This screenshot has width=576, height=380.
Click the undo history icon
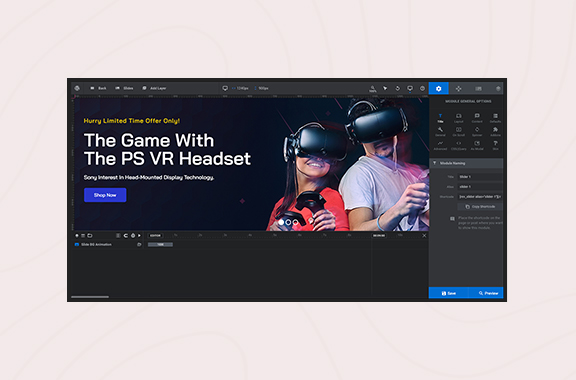click(397, 88)
